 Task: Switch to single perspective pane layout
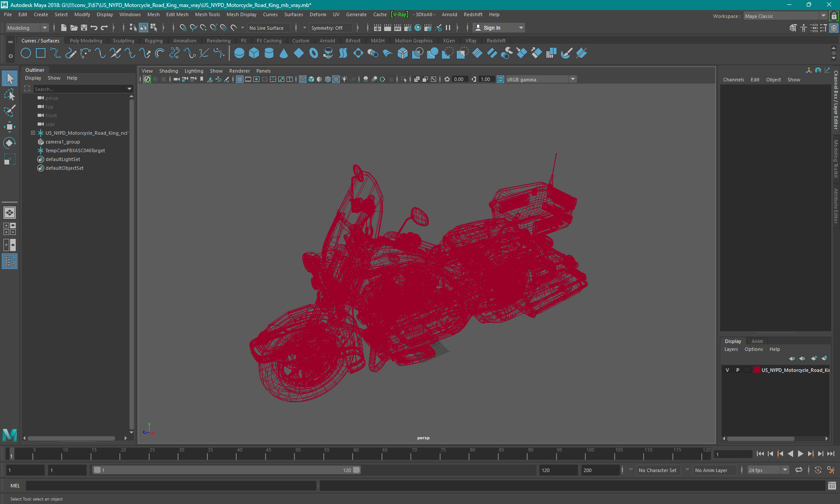[x=10, y=213]
